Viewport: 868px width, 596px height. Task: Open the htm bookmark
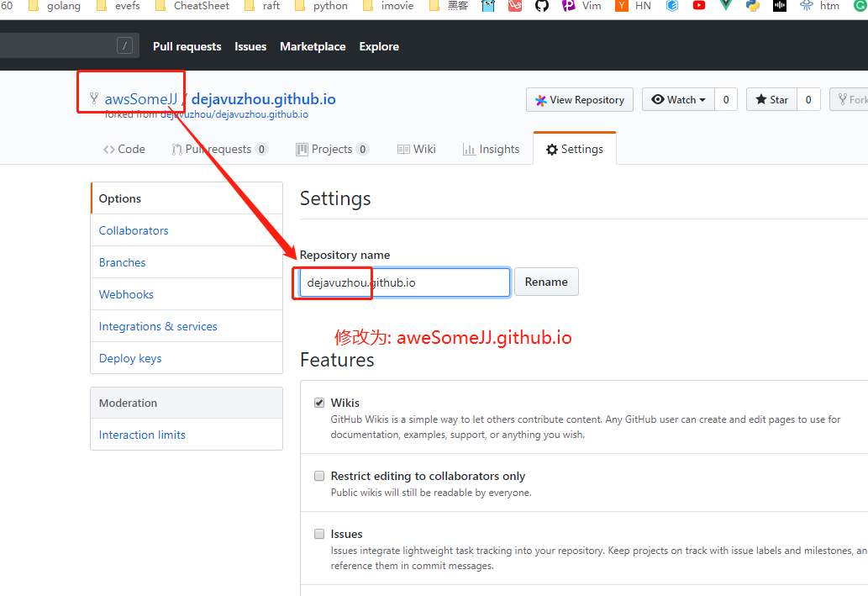tap(820, 6)
